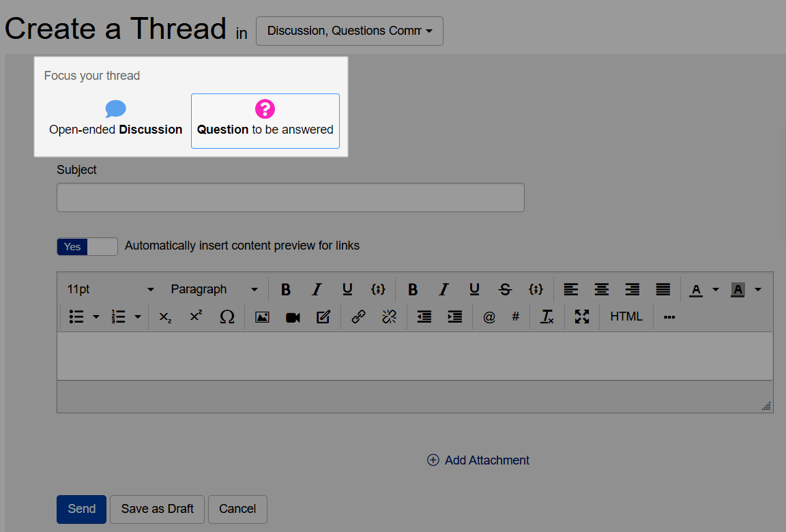
Task: Click the Send button
Action: pyautogui.click(x=81, y=509)
